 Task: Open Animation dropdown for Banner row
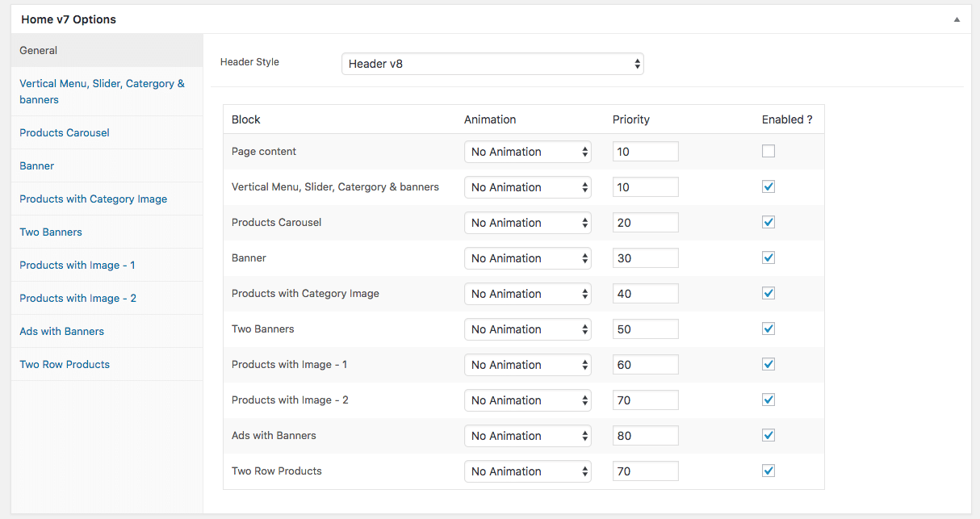[528, 258]
